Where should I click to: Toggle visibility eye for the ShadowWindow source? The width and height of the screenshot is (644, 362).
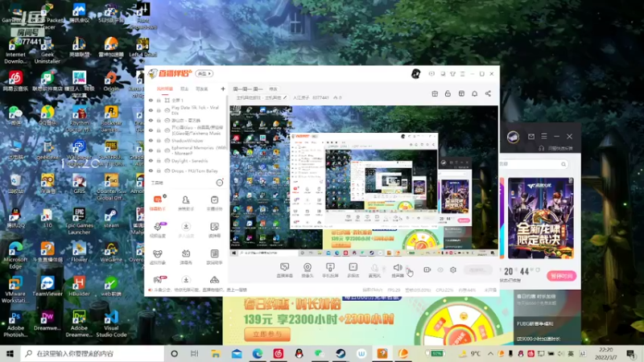151,141
